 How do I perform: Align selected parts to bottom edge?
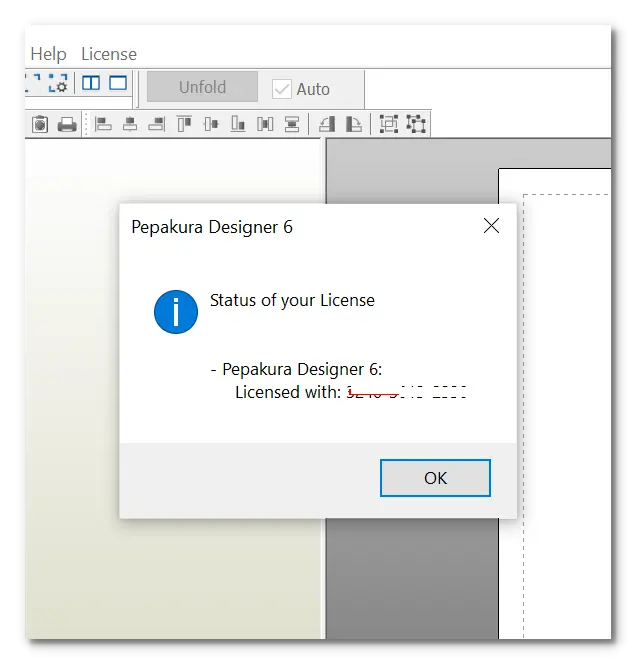[x=238, y=124]
